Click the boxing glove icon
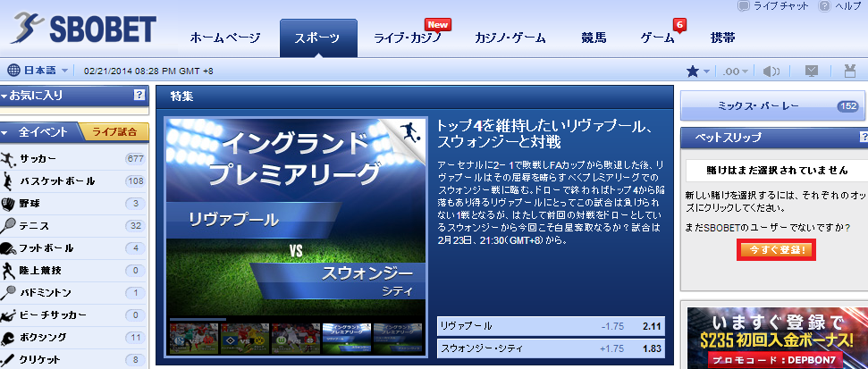The width and height of the screenshot is (868, 369). tap(8, 338)
